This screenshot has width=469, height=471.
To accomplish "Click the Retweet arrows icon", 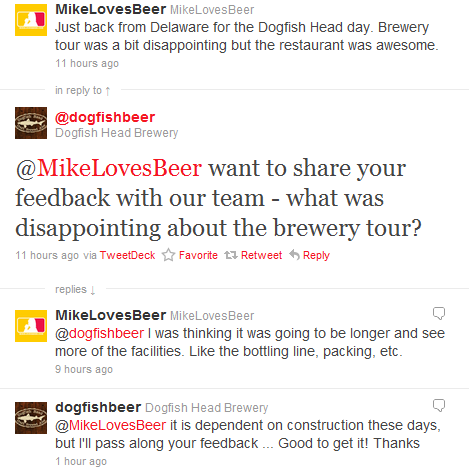I will [231, 255].
